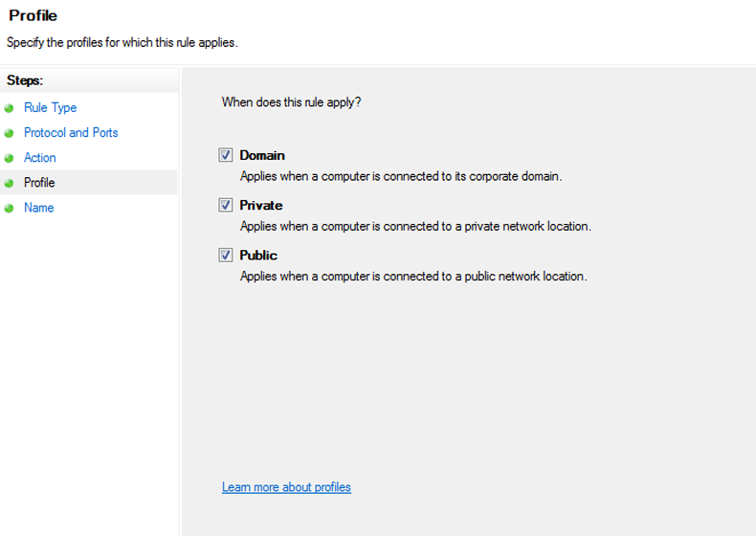Click the bold Private label text
The width and height of the screenshot is (756, 536).
(x=261, y=205)
